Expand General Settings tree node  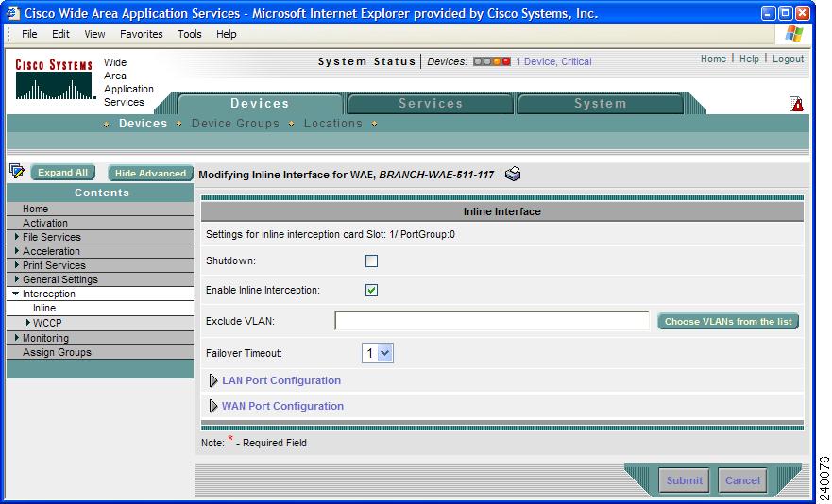click(x=17, y=279)
